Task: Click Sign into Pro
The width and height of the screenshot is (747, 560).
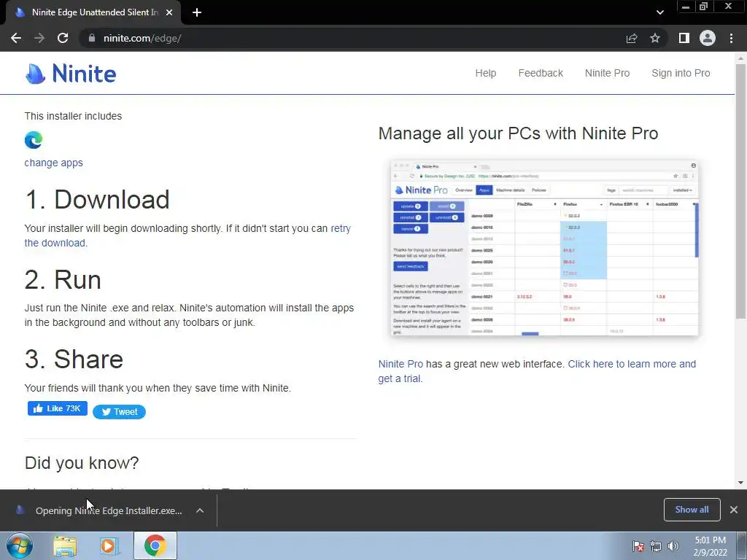Action: [681, 73]
